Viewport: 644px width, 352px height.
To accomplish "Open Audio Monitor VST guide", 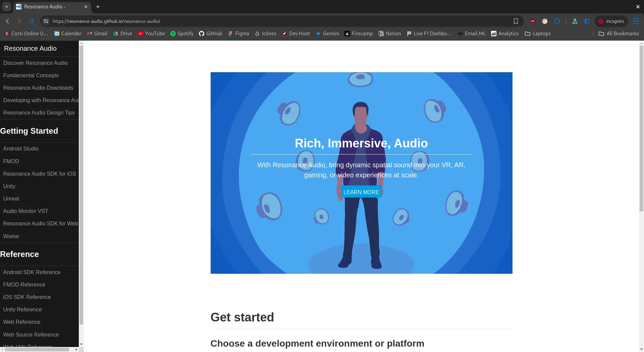I will pos(25,211).
